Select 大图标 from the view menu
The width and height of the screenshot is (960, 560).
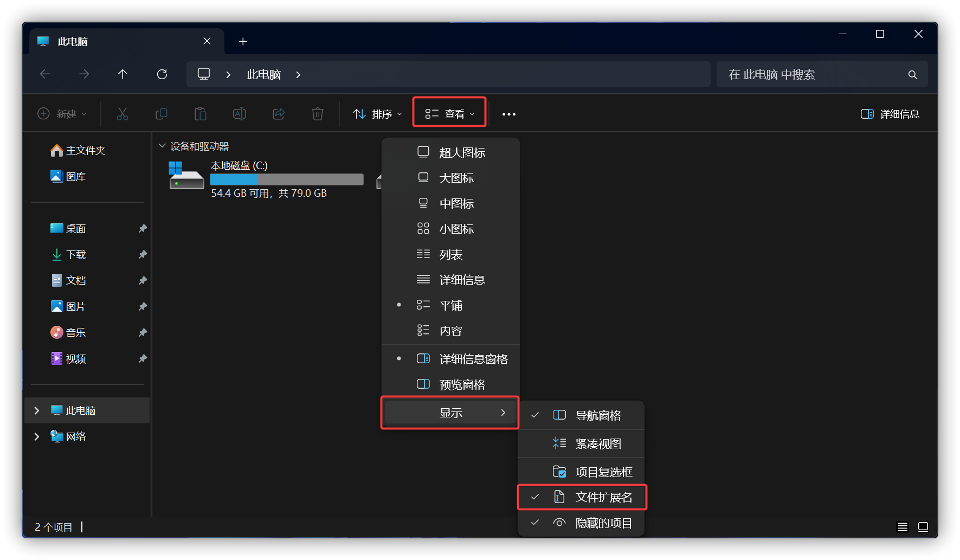(456, 178)
